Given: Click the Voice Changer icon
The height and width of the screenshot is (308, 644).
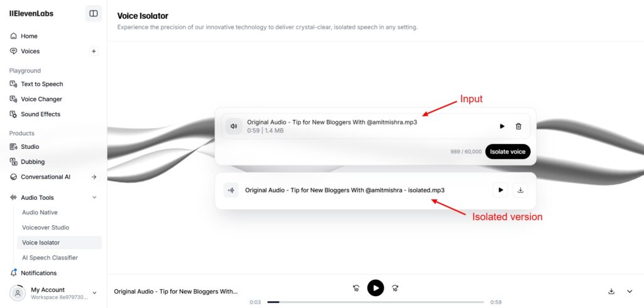Looking at the screenshot, I should [14, 99].
